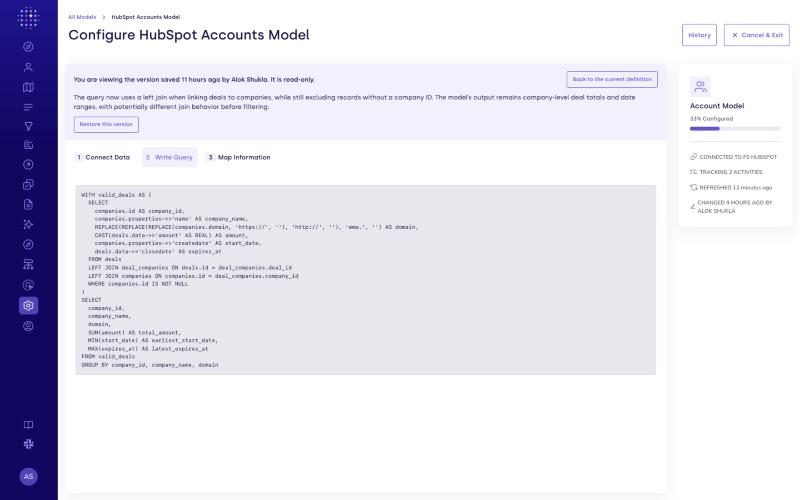Open the overlapping squares icon in sidebar

[29, 184]
